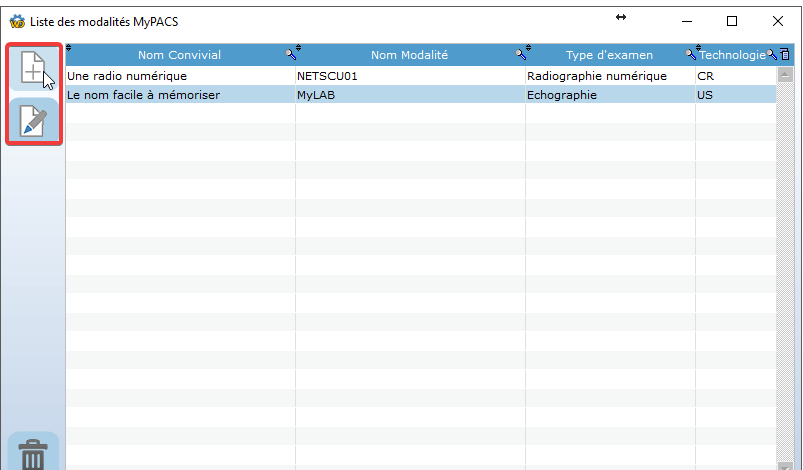Click the CR technology cell
Viewport: 803px width, 470px height.
click(x=736, y=76)
